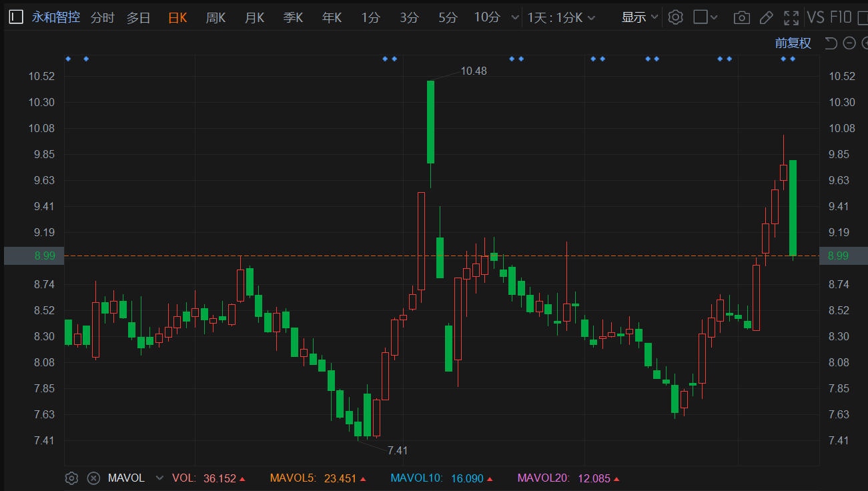The height and width of the screenshot is (491, 868).
Task: Switch to the 周K weekly tab
Action: (x=215, y=17)
